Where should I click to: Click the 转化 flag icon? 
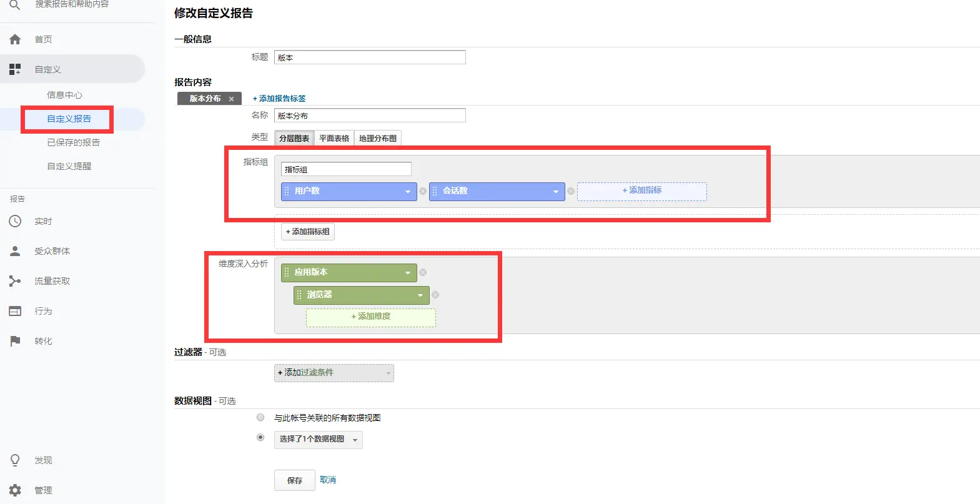15,341
